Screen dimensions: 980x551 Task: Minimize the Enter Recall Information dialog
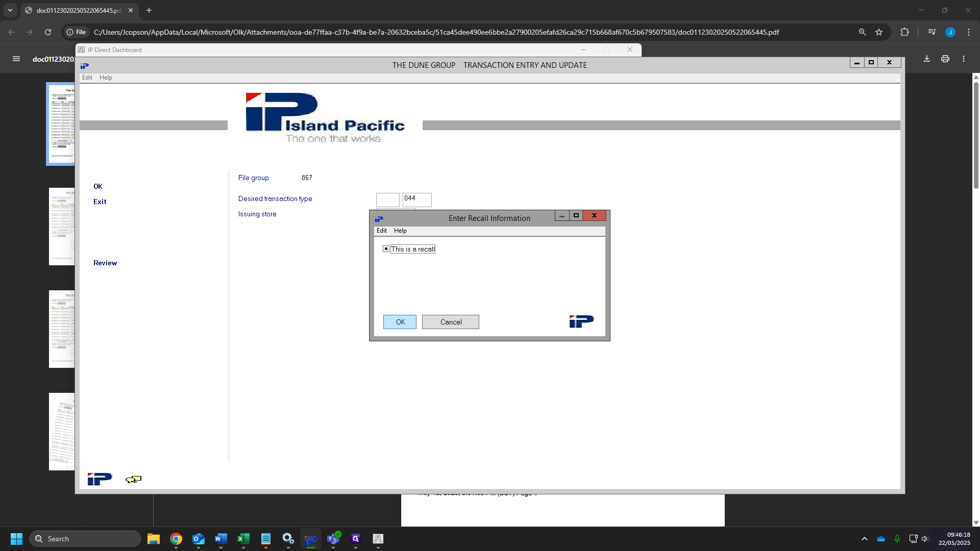click(x=562, y=215)
